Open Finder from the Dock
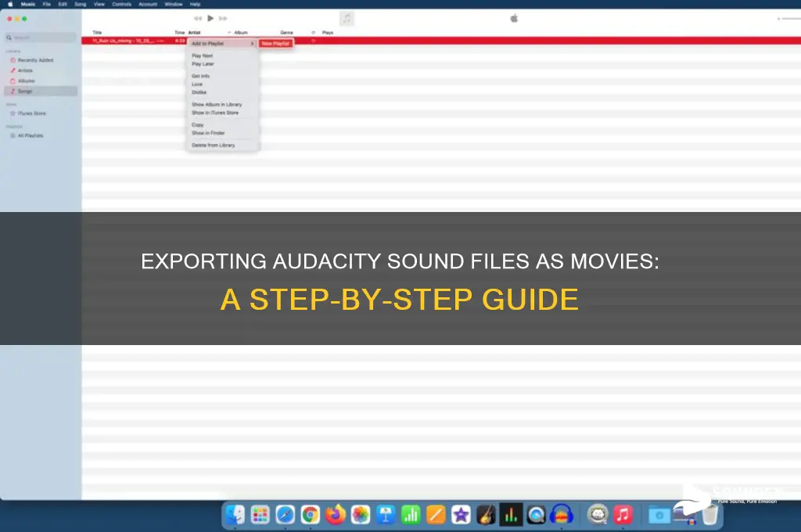The image size is (801, 532). 235,515
